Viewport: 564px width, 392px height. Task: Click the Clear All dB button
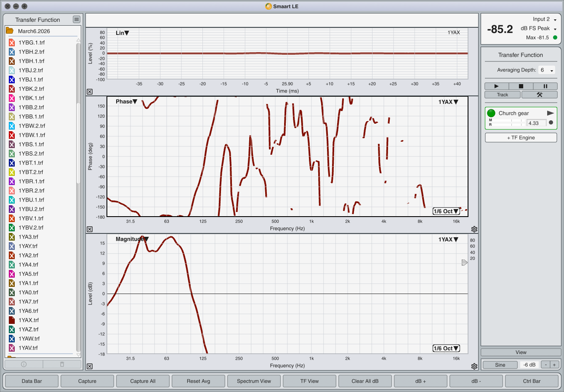[365, 381]
